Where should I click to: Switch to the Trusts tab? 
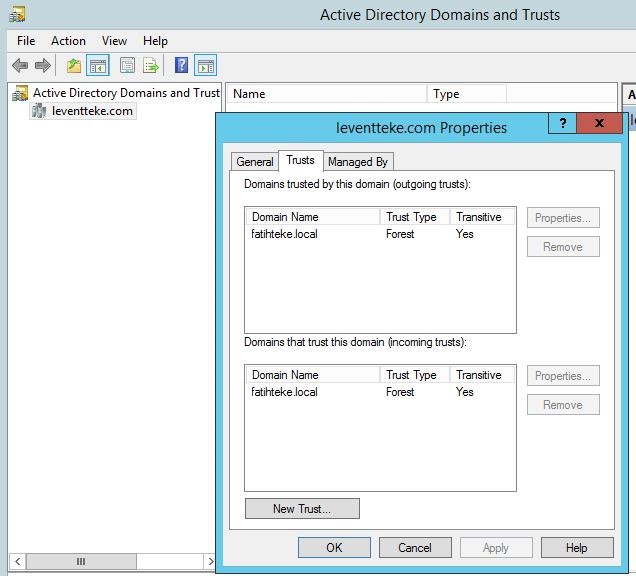point(301,160)
